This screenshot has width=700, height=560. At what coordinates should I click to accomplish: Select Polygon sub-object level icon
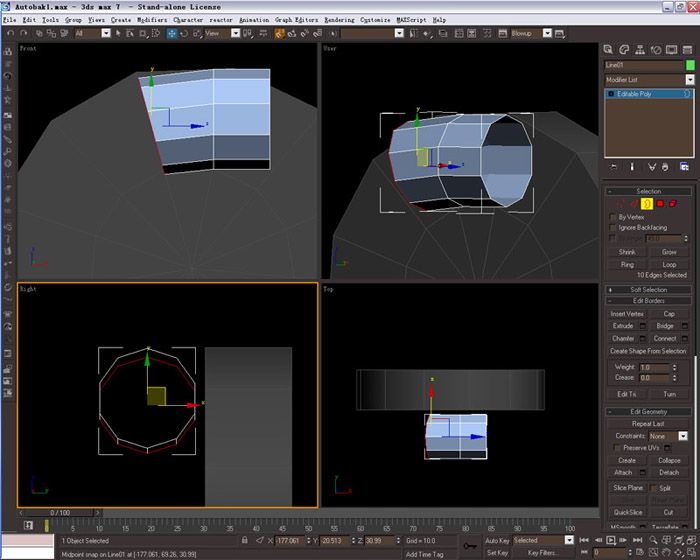point(660,204)
